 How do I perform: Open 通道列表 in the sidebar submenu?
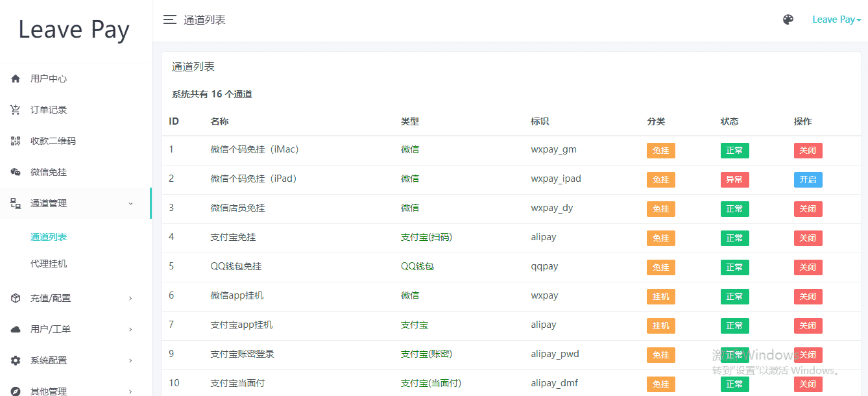(x=49, y=237)
